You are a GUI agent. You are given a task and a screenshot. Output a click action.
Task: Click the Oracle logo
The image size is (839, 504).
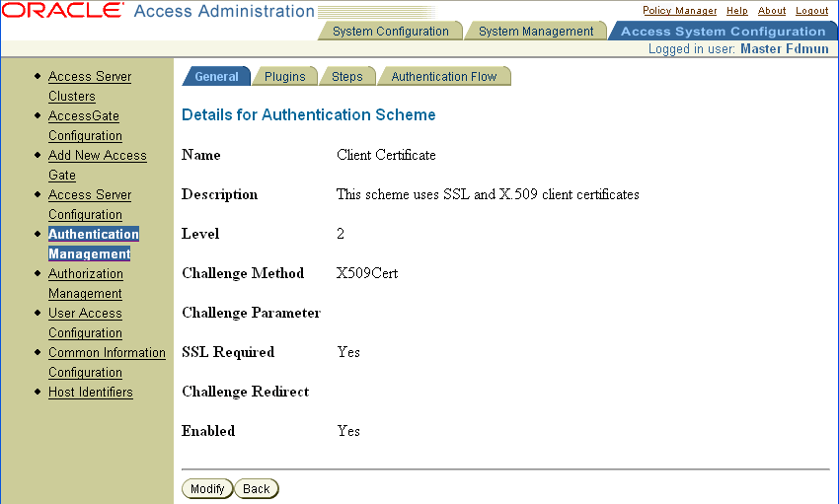pyautogui.click(x=63, y=10)
